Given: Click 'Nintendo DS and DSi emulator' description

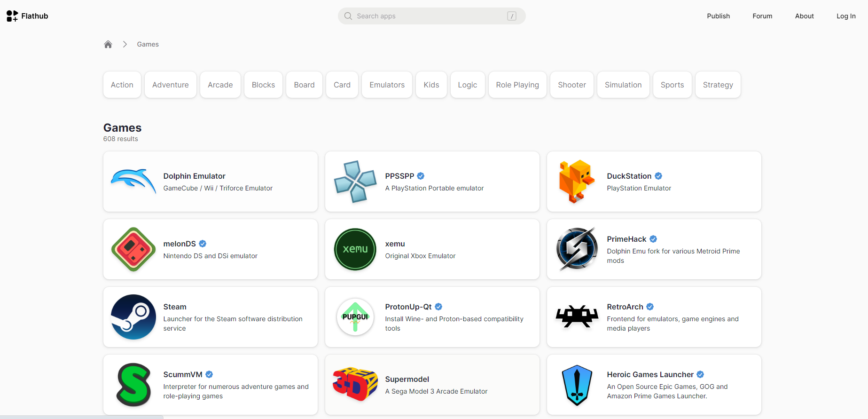Looking at the screenshot, I should 211,256.
